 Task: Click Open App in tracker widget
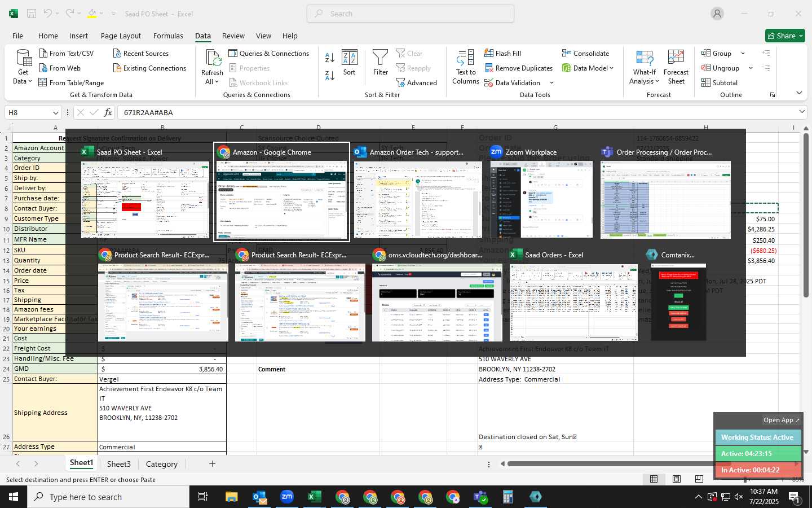click(781, 420)
